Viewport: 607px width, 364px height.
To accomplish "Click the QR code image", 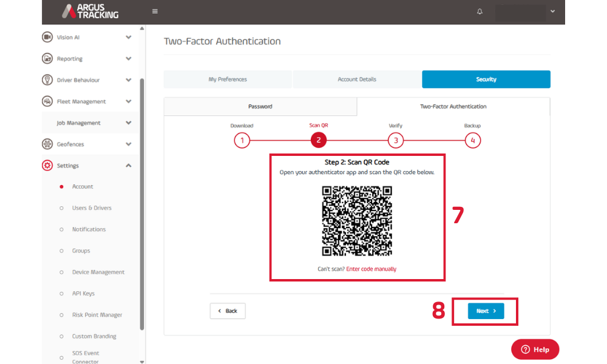I will 357,221.
